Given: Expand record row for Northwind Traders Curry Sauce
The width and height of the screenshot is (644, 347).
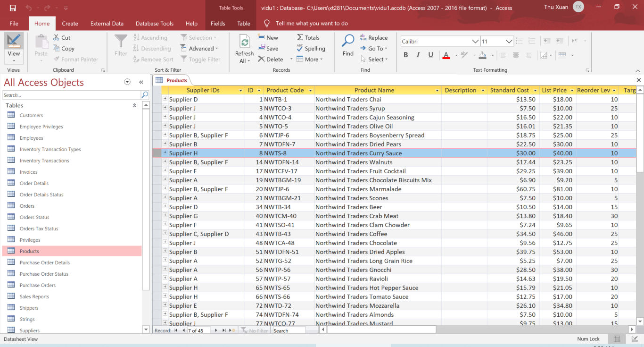Looking at the screenshot, I should pyautogui.click(x=165, y=153).
